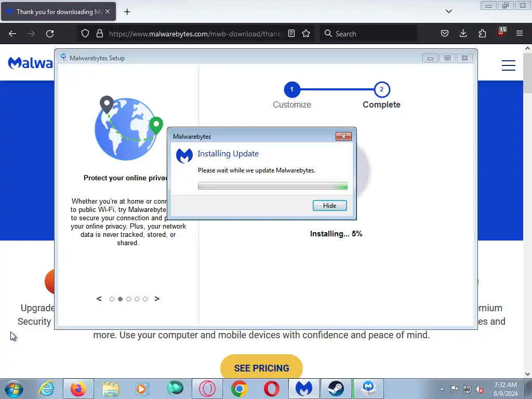Minimize the Malwarebytes Setup window
The height and width of the screenshot is (399, 532).
coord(430,58)
